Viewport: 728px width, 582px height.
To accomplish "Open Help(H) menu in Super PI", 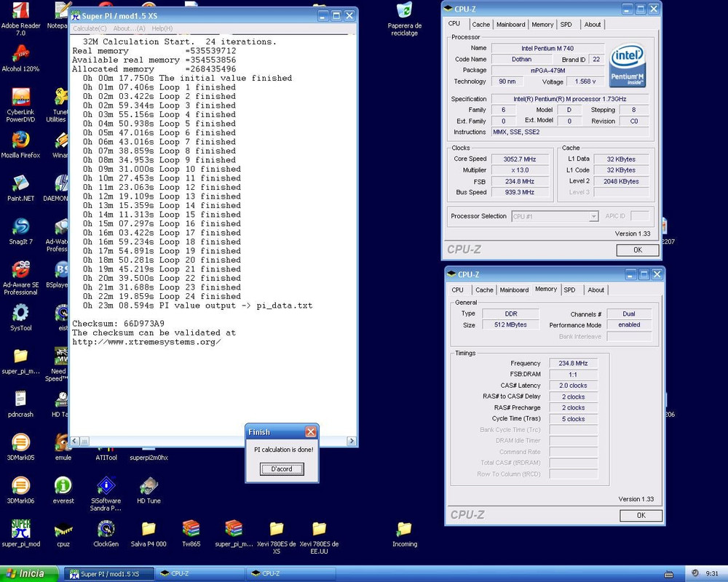I will pyautogui.click(x=162, y=28).
